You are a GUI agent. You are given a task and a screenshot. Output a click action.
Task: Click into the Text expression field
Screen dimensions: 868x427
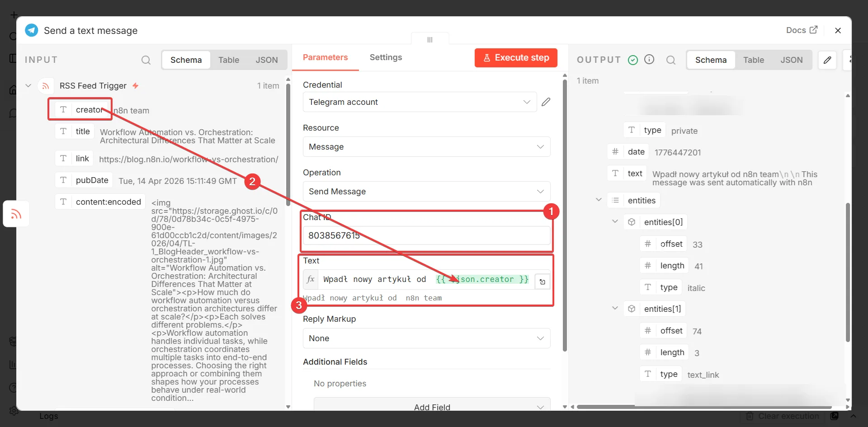point(426,279)
